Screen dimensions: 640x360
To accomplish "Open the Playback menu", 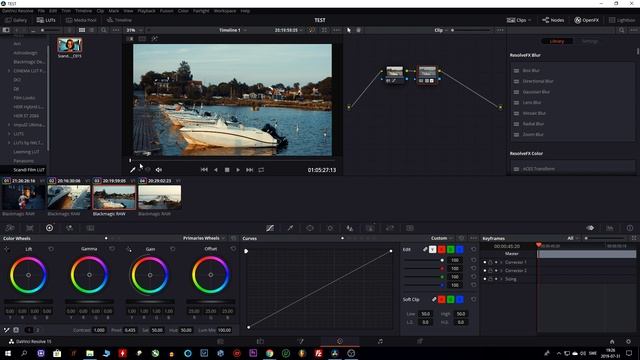I will click(146, 11).
